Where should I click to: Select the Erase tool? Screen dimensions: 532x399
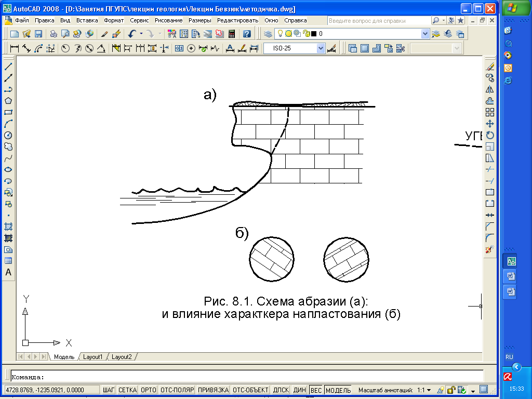[489, 66]
